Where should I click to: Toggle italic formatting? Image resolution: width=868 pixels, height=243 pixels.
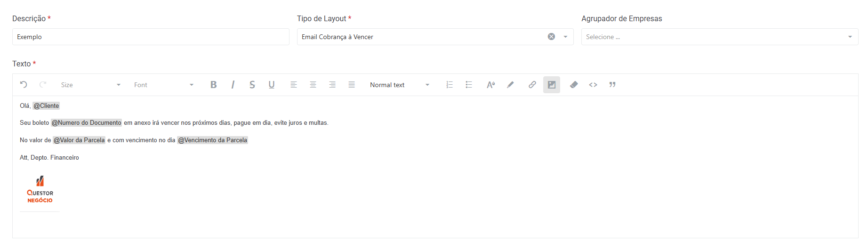233,85
